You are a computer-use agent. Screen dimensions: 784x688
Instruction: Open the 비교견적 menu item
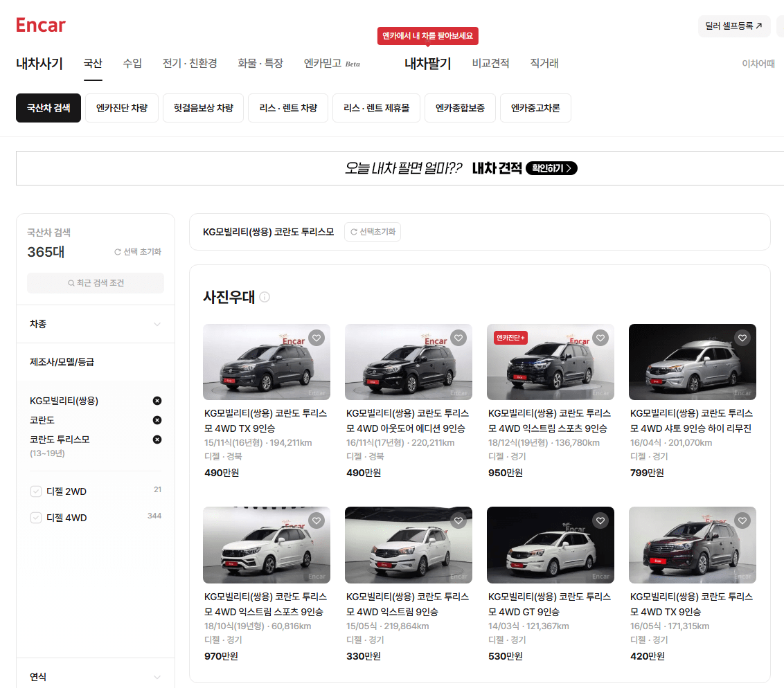[490, 64]
